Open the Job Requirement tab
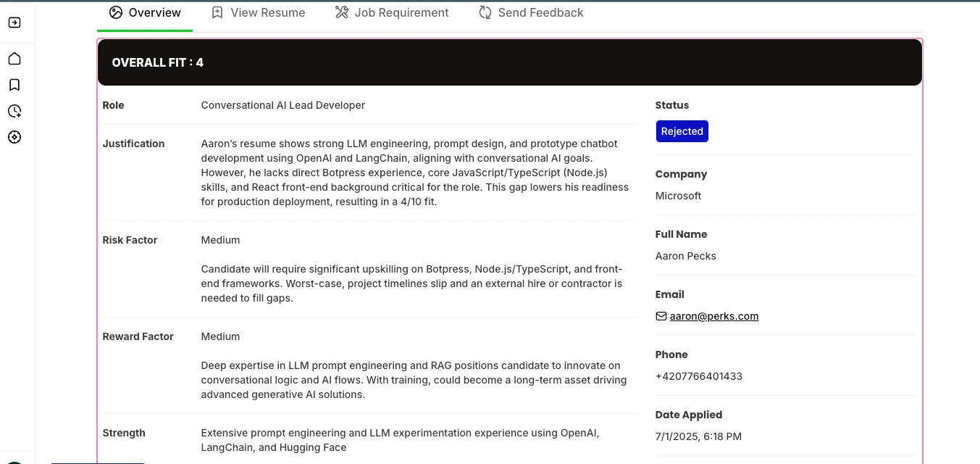The height and width of the screenshot is (464, 980). pyautogui.click(x=401, y=12)
